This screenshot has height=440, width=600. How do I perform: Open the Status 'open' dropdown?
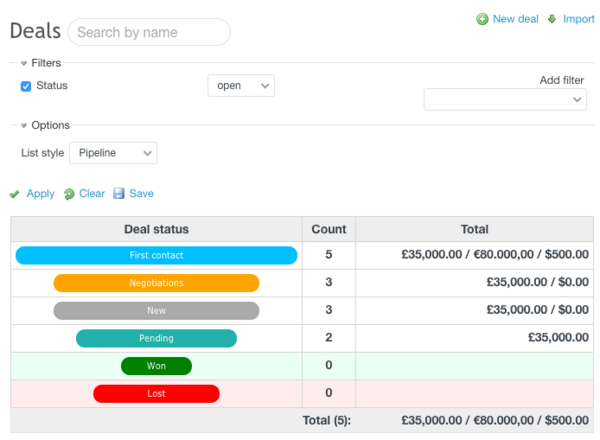[241, 86]
